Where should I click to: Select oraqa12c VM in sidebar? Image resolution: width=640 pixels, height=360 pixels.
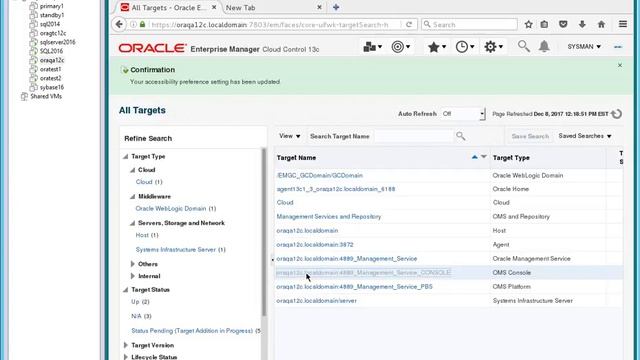pyautogui.click(x=52, y=60)
